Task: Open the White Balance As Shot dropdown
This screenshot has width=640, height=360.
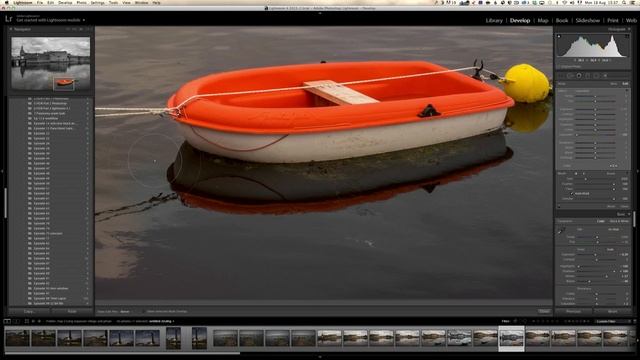Action: (x=613, y=229)
